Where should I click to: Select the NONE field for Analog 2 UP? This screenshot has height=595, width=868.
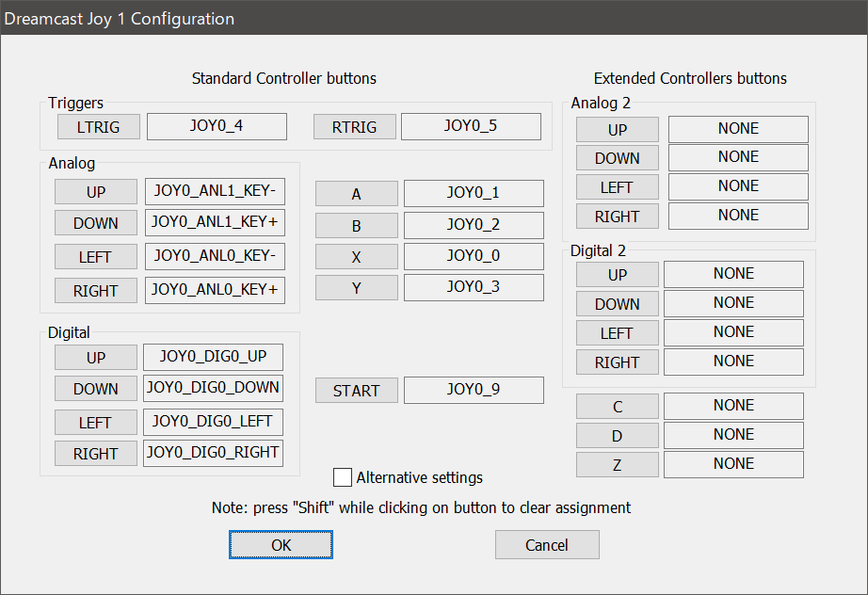point(738,129)
